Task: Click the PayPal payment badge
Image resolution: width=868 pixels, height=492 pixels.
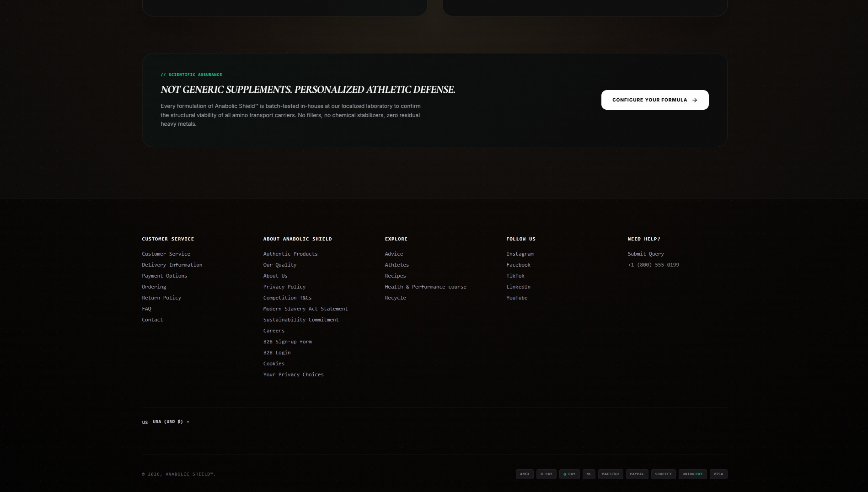Action: click(x=637, y=474)
